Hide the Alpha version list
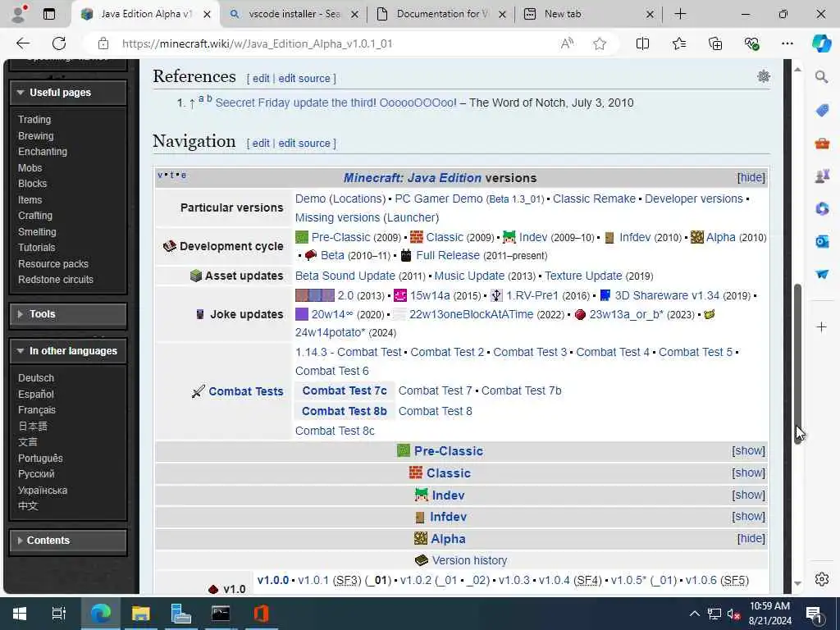 (751, 538)
